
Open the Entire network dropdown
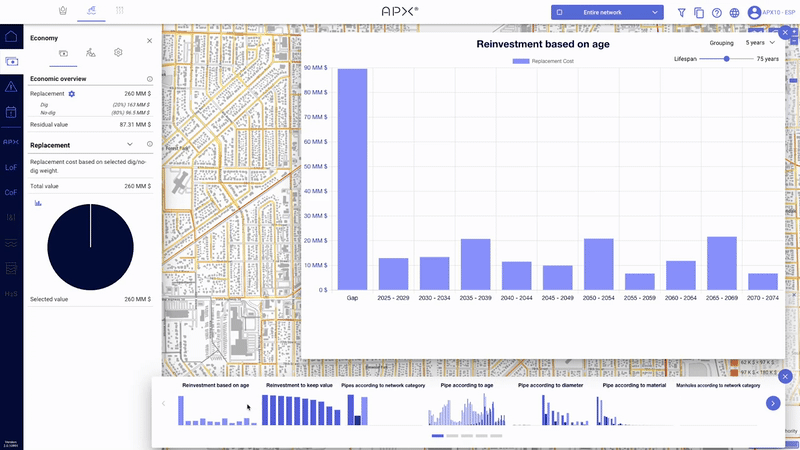(607, 12)
